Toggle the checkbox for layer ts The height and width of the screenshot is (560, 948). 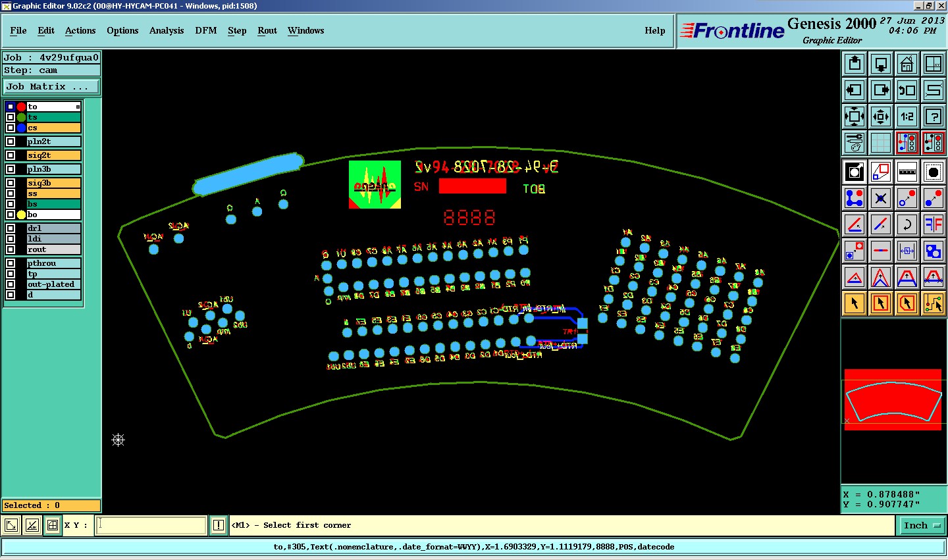coord(11,117)
